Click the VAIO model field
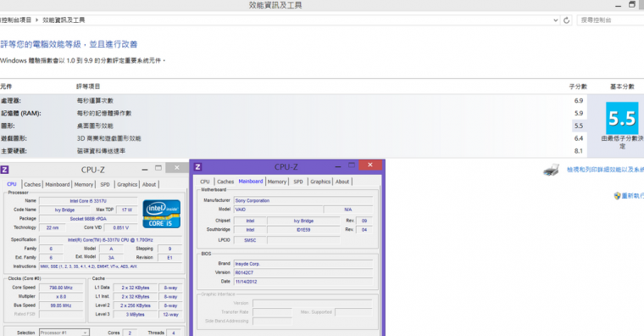The width and height of the screenshot is (644, 336). [278, 210]
